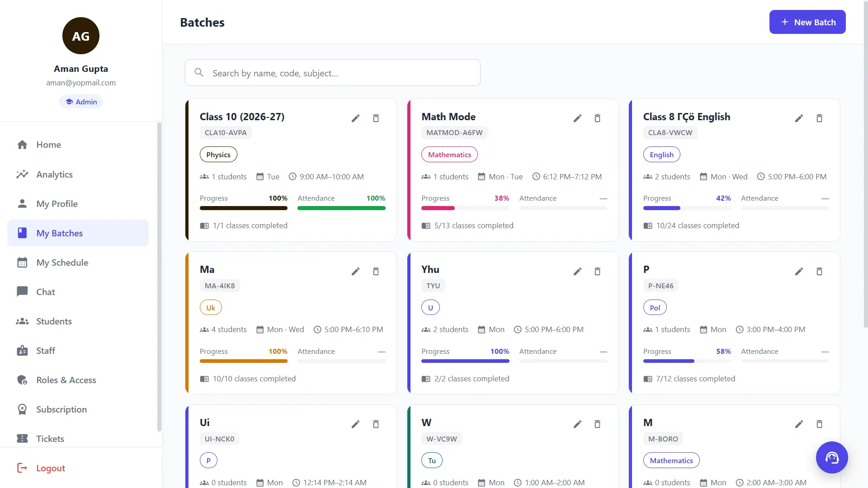Image resolution: width=868 pixels, height=488 pixels.
Task: Click the search magnifier icon
Action: (x=199, y=73)
